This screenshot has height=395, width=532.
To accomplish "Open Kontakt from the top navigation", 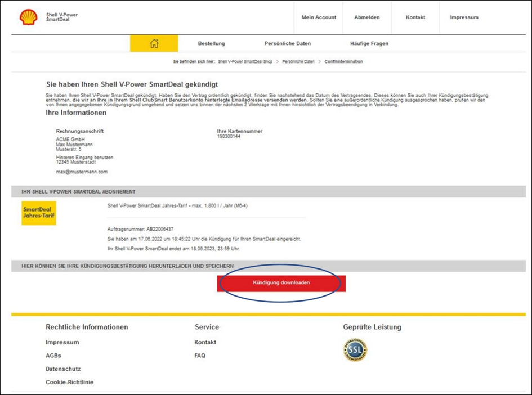I will click(x=415, y=17).
